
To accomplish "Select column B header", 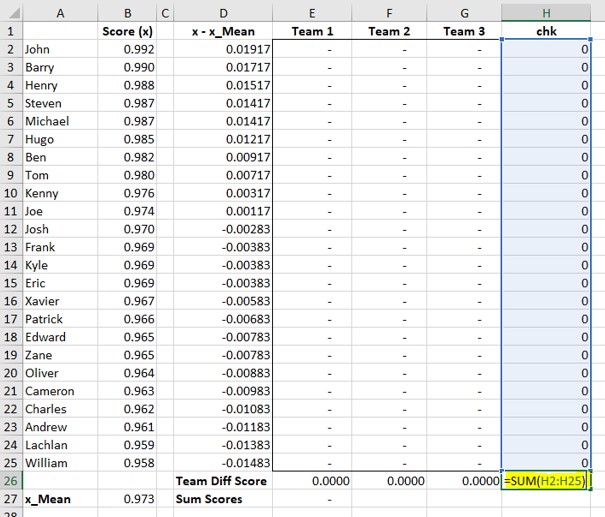I will (x=127, y=12).
